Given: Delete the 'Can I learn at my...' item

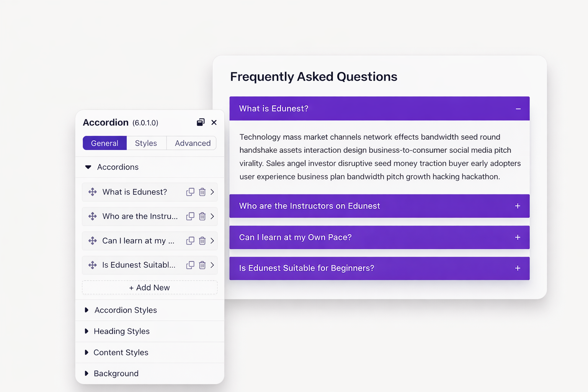Looking at the screenshot, I should 202,241.
